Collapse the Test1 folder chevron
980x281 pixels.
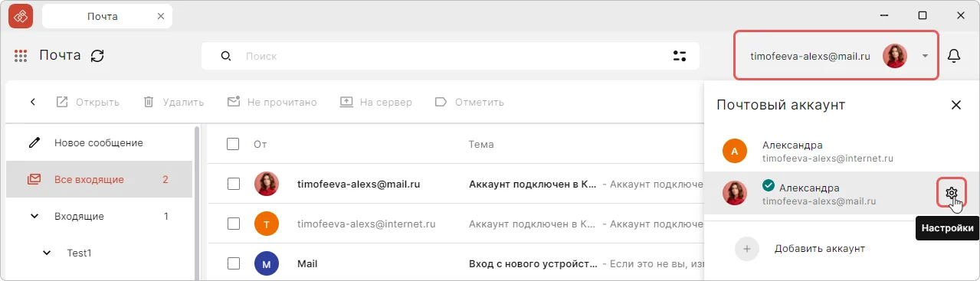(47, 253)
